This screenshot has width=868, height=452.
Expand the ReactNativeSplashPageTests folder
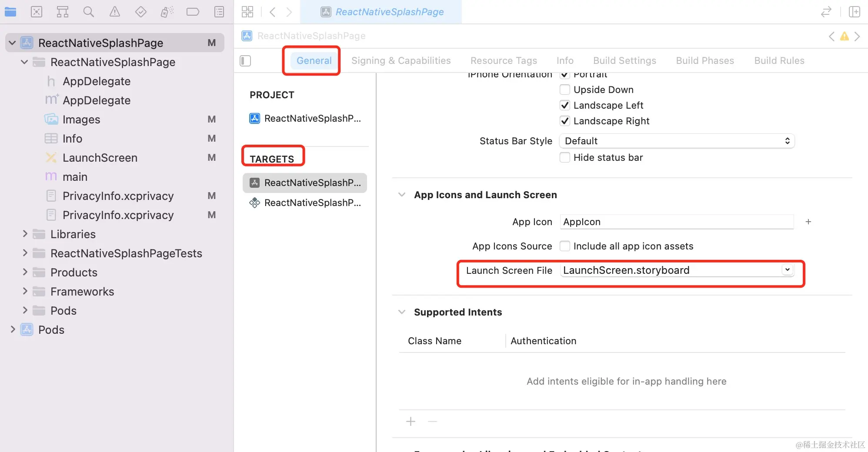point(25,253)
